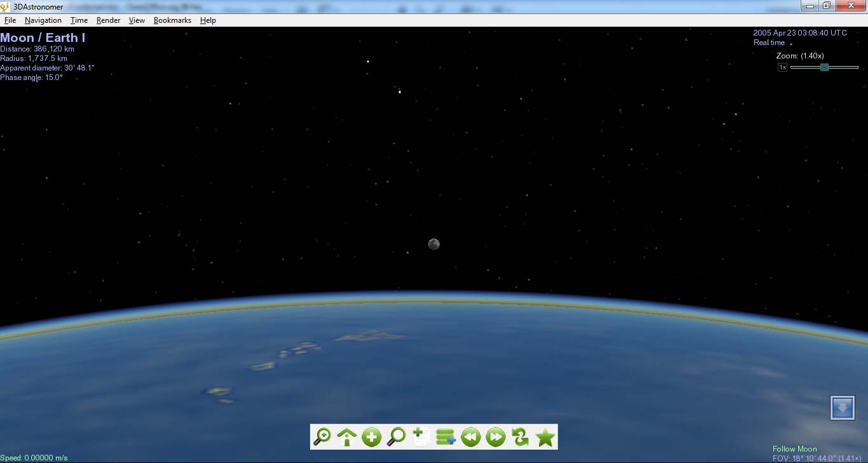Click the Moon in the sky view

[x=434, y=244]
